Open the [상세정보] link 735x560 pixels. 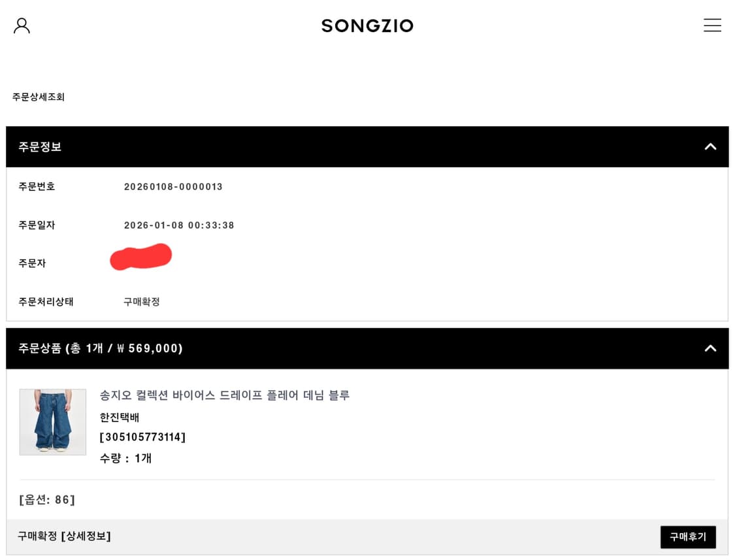point(86,536)
